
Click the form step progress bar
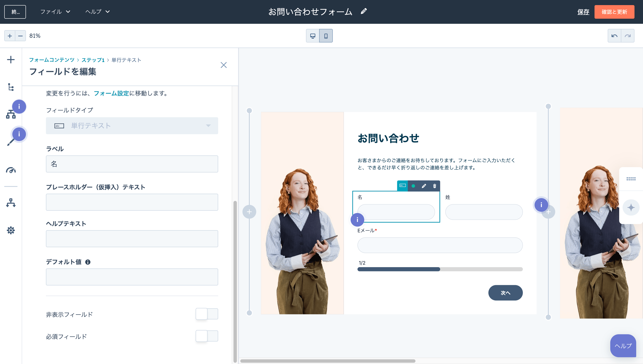coord(440,269)
